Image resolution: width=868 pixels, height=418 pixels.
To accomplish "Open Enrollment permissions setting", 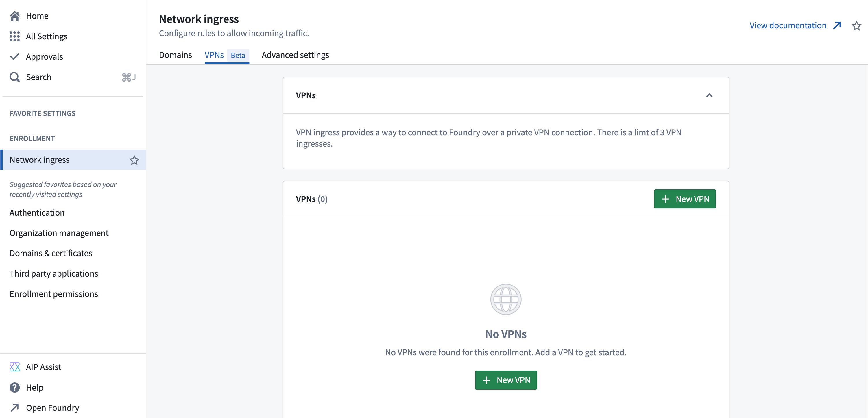I will coord(54,294).
